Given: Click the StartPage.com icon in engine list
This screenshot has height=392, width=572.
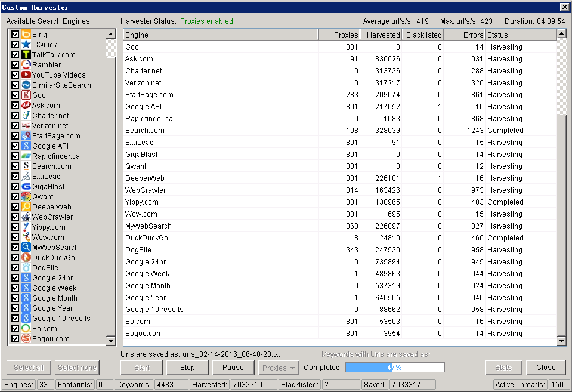Looking at the screenshot, I should click(26, 136).
